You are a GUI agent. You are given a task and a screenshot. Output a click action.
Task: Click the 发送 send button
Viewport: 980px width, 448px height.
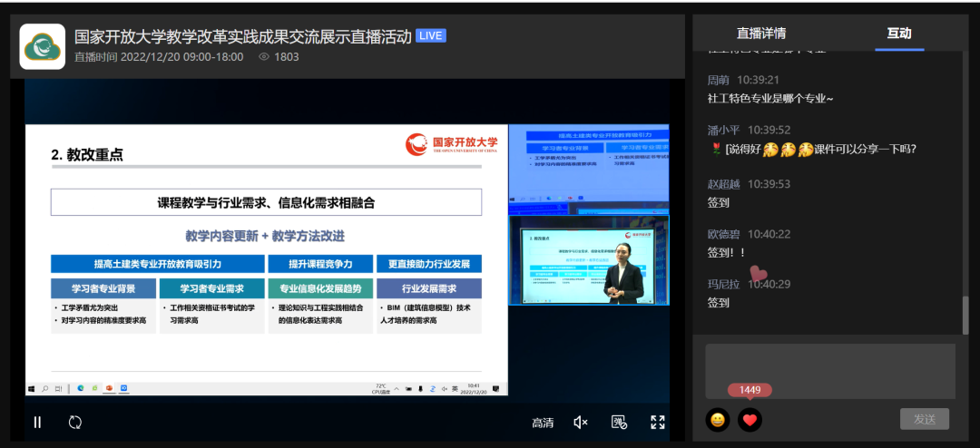(x=925, y=419)
